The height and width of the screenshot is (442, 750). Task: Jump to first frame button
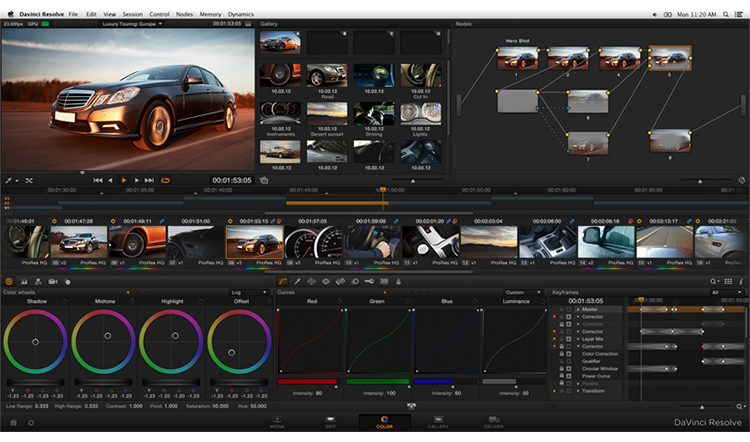point(98,180)
